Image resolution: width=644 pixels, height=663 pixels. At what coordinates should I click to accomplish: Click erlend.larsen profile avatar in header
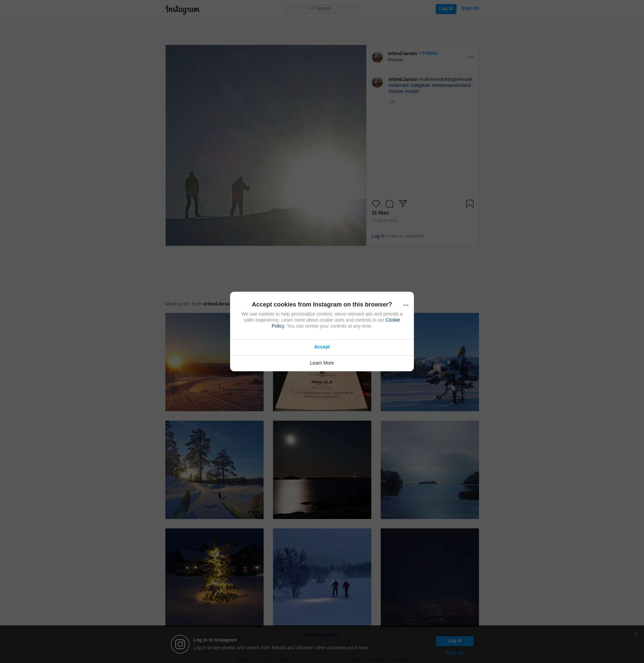tap(377, 57)
